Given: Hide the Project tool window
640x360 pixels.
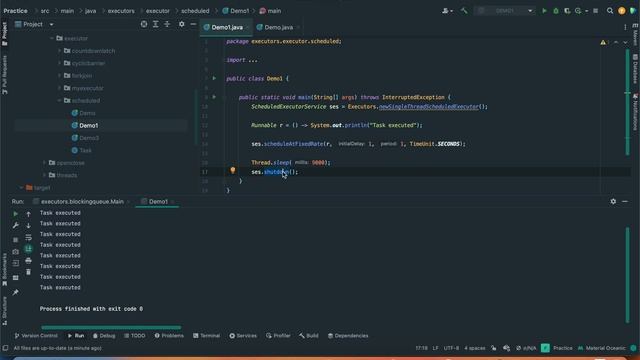Looking at the screenshot, I should [193, 24].
